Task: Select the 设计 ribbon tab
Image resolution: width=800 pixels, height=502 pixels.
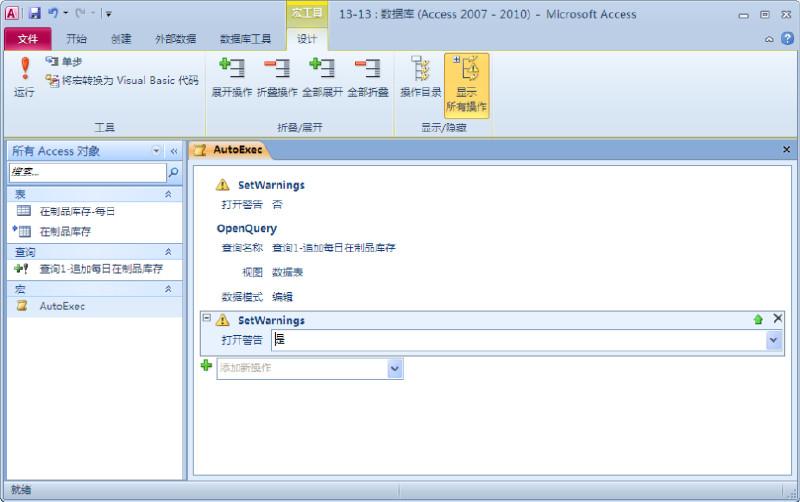Action: click(x=307, y=39)
